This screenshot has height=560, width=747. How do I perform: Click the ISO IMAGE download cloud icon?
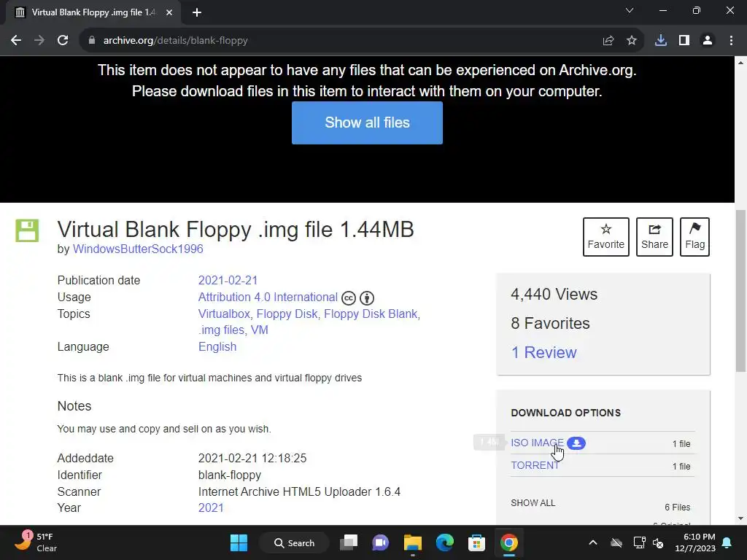pyautogui.click(x=576, y=443)
